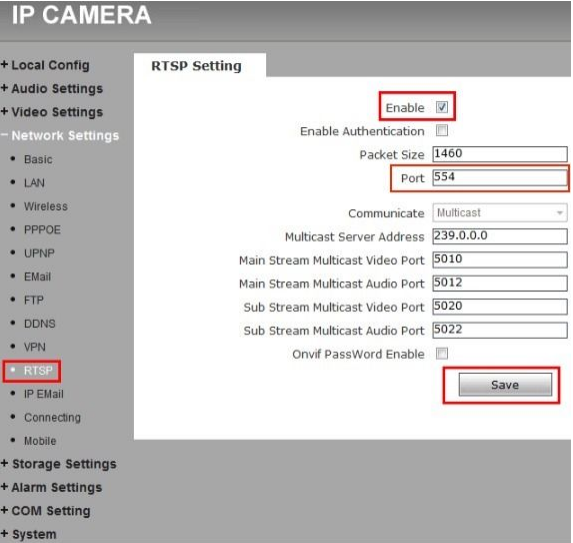The image size is (573, 543).
Task: Open the IP EMail page
Action: tap(43, 394)
